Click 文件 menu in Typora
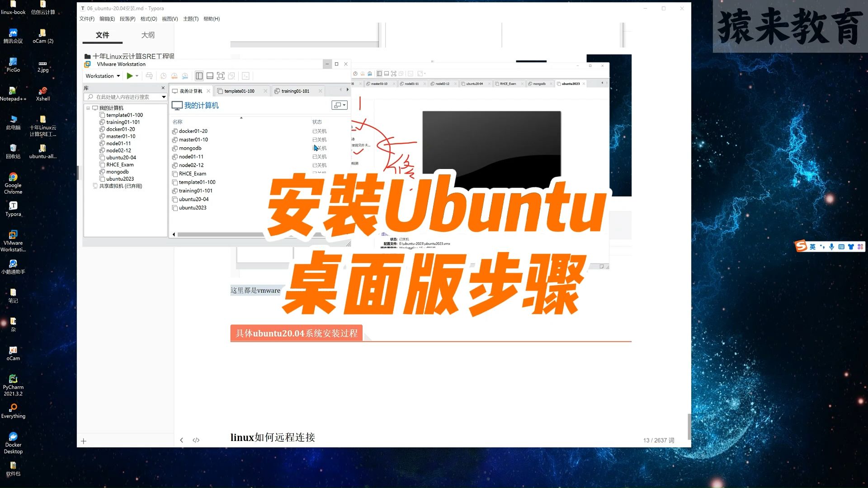The image size is (868, 488). click(x=88, y=19)
